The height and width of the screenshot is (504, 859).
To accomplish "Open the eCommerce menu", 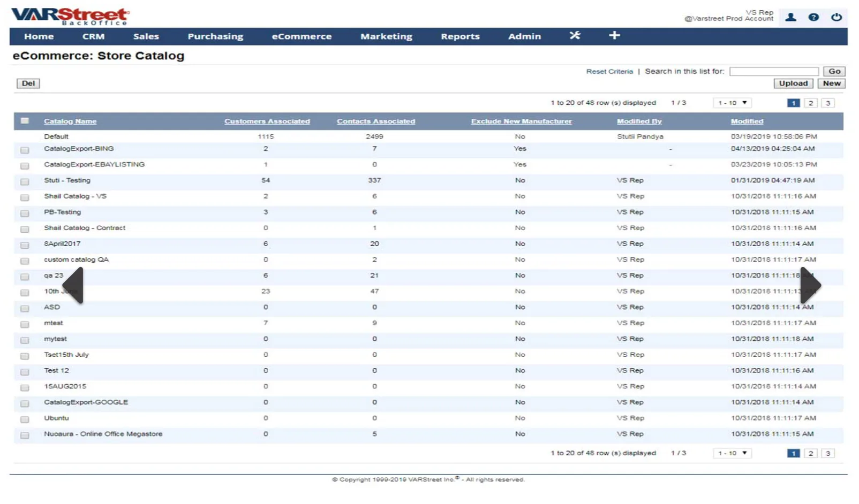I will 302,36.
